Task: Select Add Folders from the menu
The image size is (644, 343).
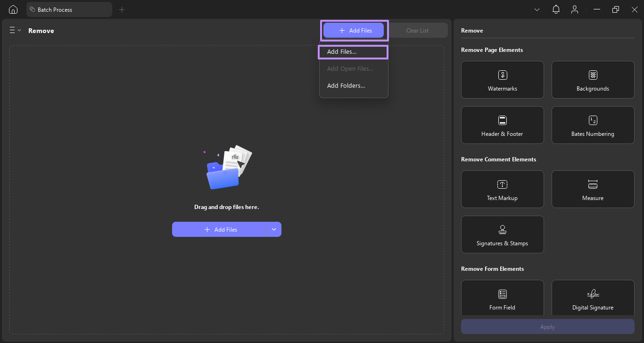Action: [x=346, y=85]
